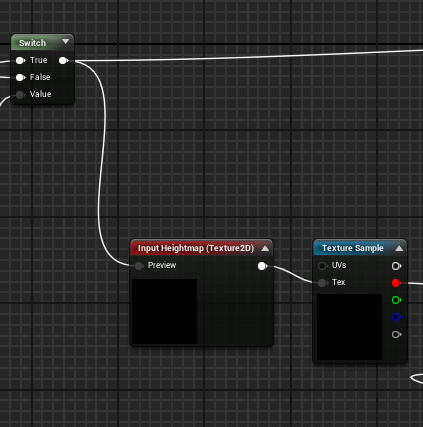Viewport: 423px width, 427px height.
Task: Select the Switch node title bar
Action: (42, 43)
